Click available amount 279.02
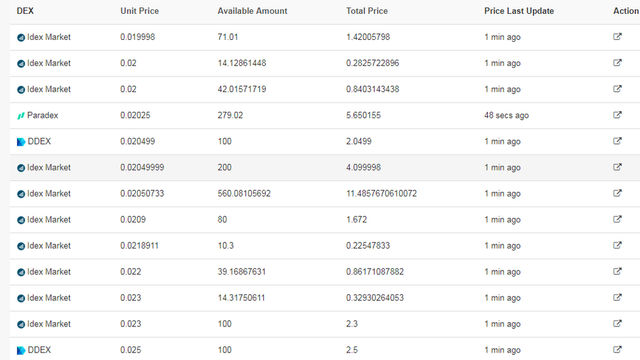 [230, 115]
